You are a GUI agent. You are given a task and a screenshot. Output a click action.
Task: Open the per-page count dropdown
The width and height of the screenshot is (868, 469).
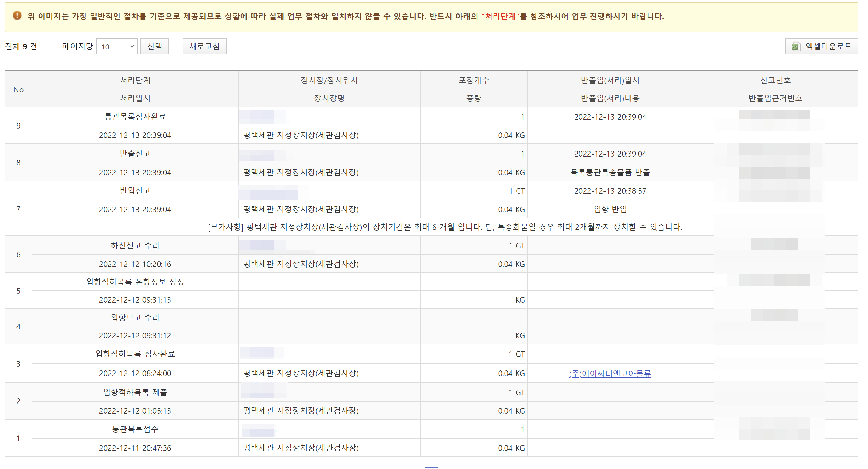(x=116, y=46)
